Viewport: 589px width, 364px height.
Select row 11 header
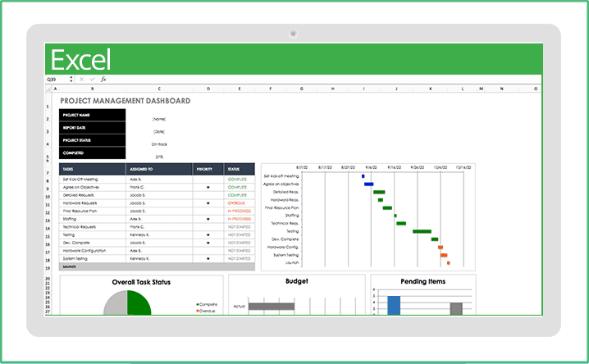pos(49,203)
